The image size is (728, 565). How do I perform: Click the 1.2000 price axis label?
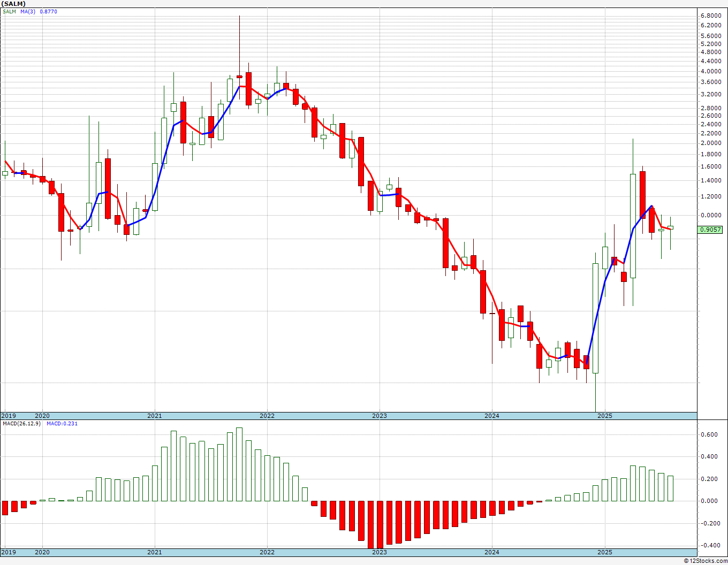[710, 196]
